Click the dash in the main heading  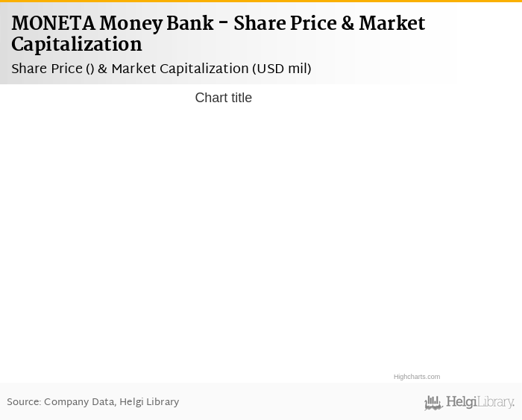tap(224, 25)
